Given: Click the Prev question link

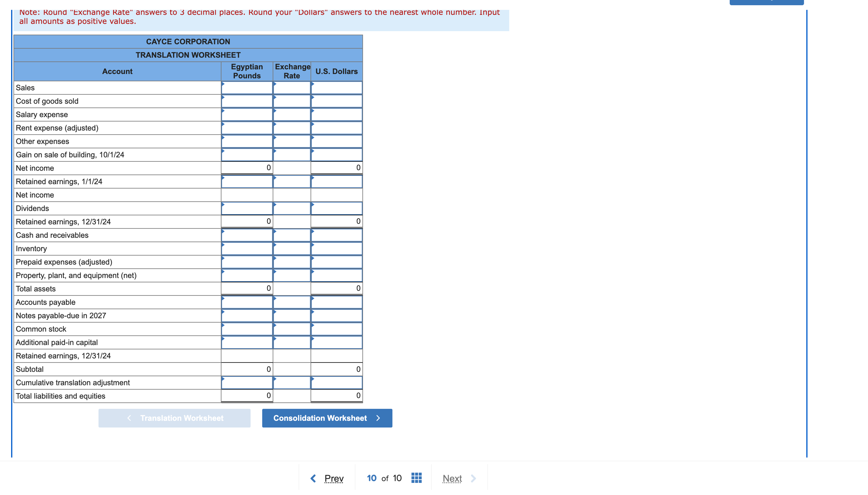Looking at the screenshot, I should [334, 478].
